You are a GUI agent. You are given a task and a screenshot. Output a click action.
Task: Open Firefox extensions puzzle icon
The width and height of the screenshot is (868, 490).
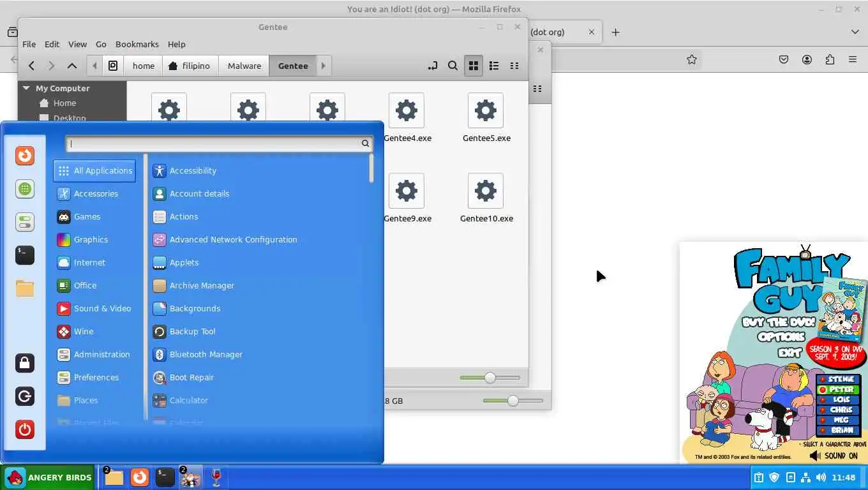coord(830,59)
